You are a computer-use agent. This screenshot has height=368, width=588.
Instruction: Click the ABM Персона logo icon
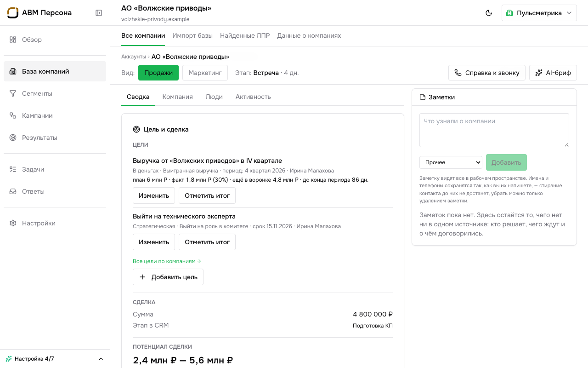(x=13, y=13)
